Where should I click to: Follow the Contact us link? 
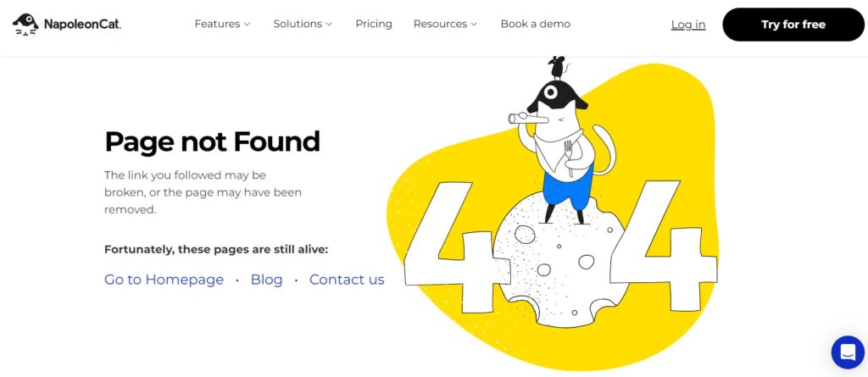[347, 280]
